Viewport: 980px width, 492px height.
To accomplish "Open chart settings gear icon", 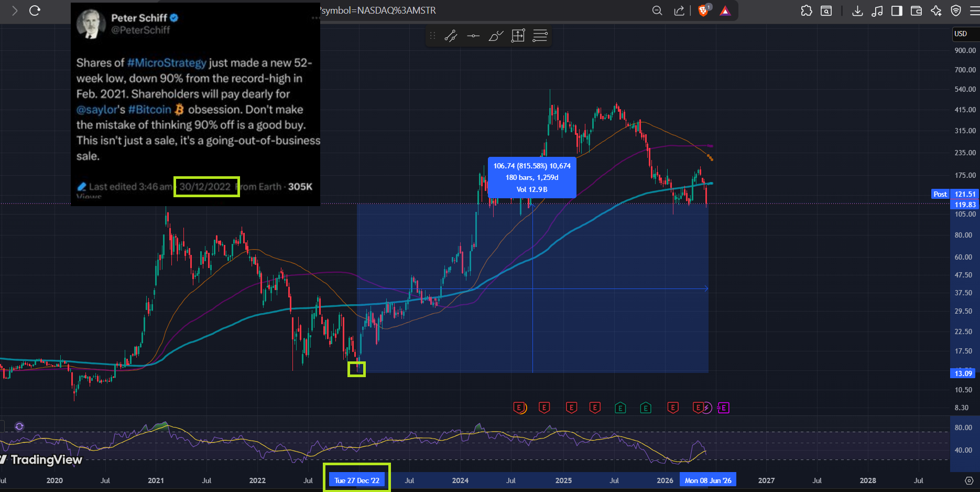I will coord(969,480).
